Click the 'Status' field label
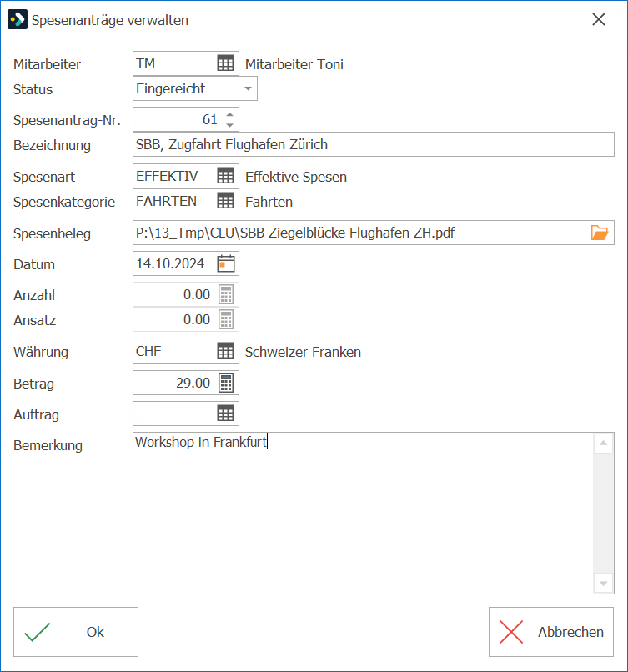Screen dimensions: 628x672 tap(33, 89)
